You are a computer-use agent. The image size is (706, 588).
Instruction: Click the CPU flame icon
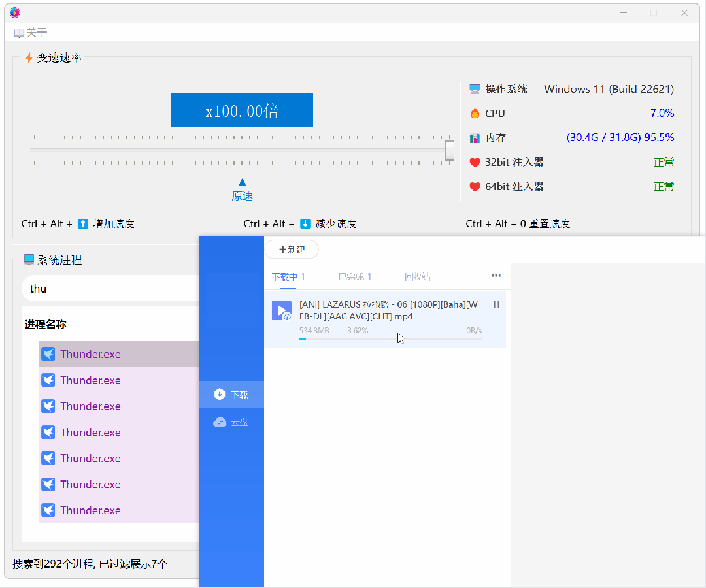coord(475,114)
